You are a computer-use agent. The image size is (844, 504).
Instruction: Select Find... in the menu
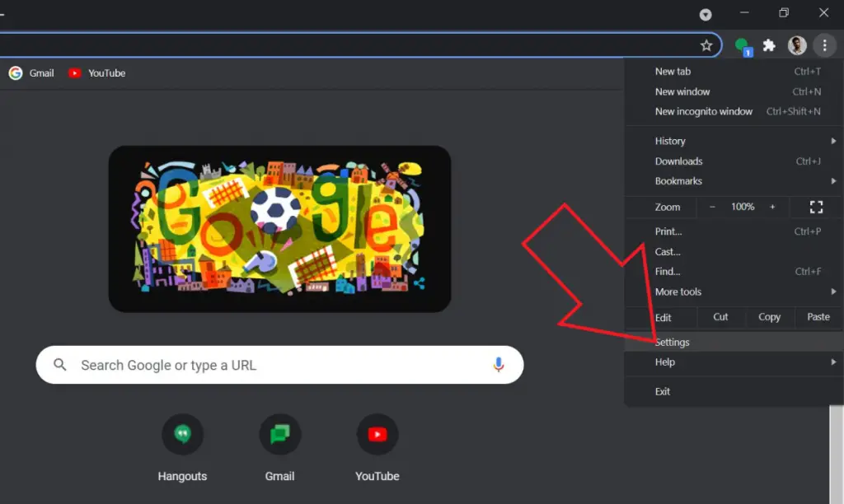[734, 272]
